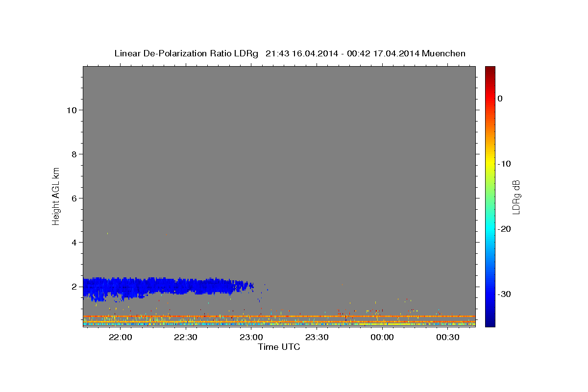Click the 8 km height label
Screen dimensions: 588x392
point(73,154)
